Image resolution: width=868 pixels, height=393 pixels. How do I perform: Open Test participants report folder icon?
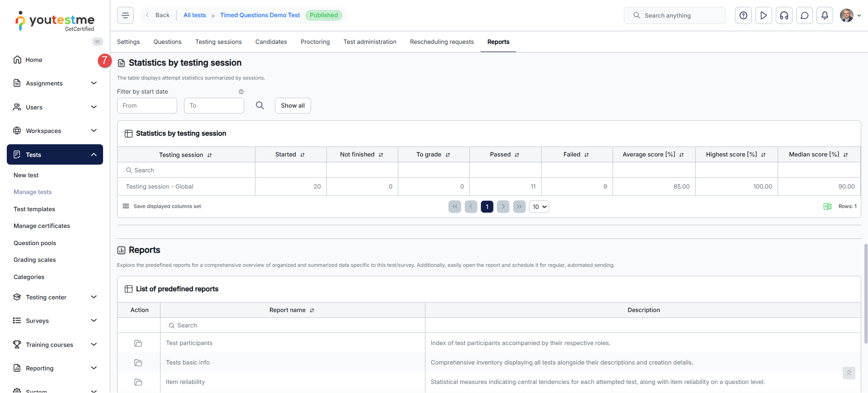pos(138,343)
